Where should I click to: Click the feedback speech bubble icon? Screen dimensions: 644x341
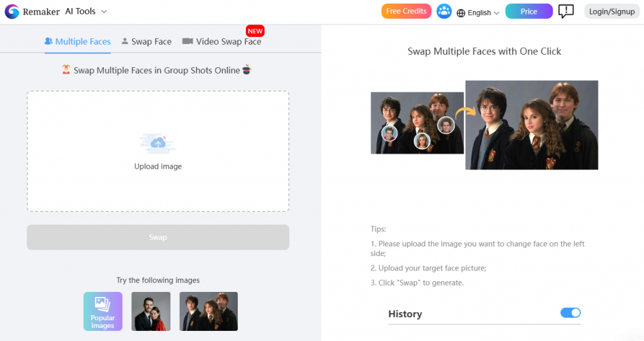pos(566,11)
